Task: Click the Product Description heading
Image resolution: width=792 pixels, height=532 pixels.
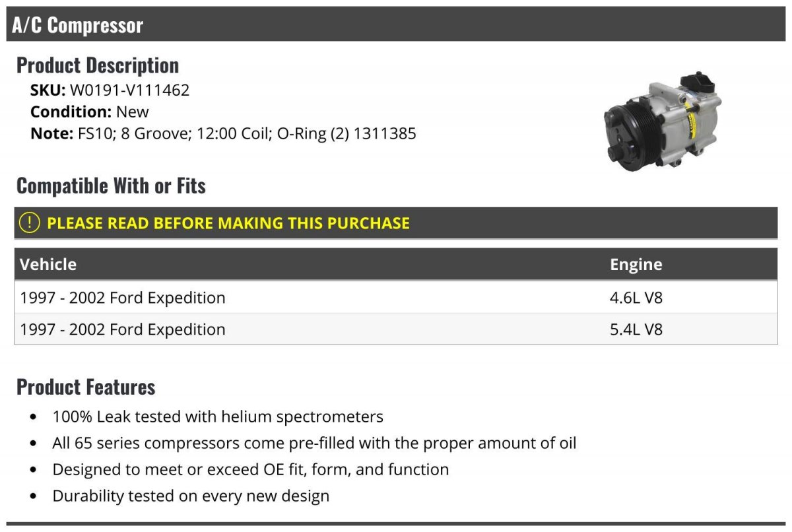Action: pos(98,65)
